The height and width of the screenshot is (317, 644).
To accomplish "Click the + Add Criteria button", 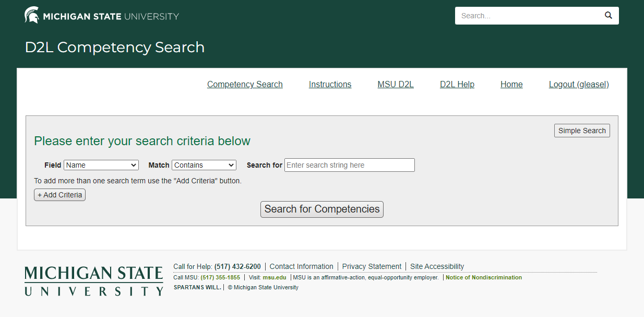I will 59,195.
